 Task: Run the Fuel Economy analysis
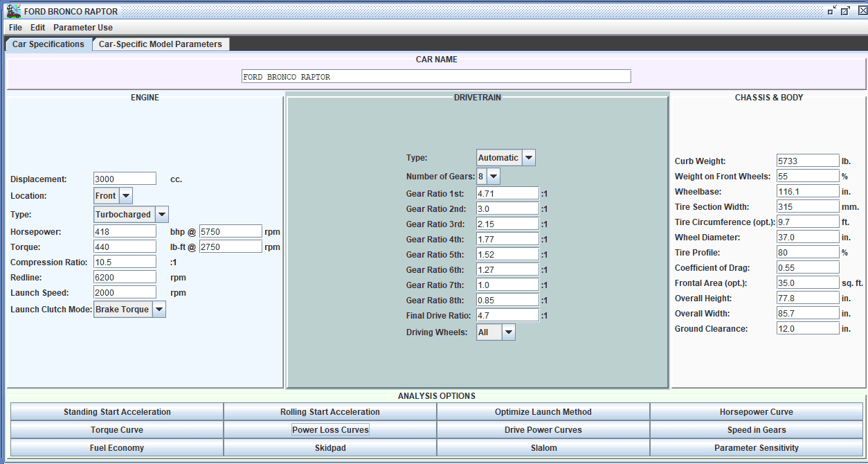pyautogui.click(x=117, y=448)
